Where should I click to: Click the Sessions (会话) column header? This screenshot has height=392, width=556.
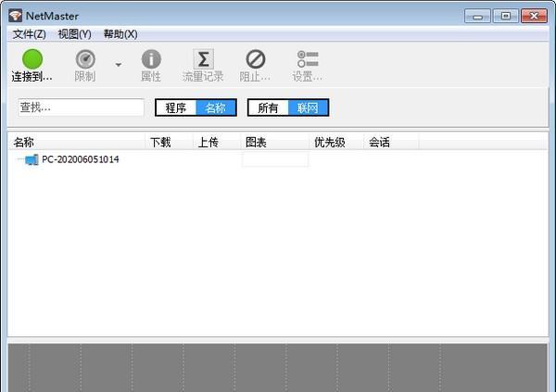click(391, 143)
